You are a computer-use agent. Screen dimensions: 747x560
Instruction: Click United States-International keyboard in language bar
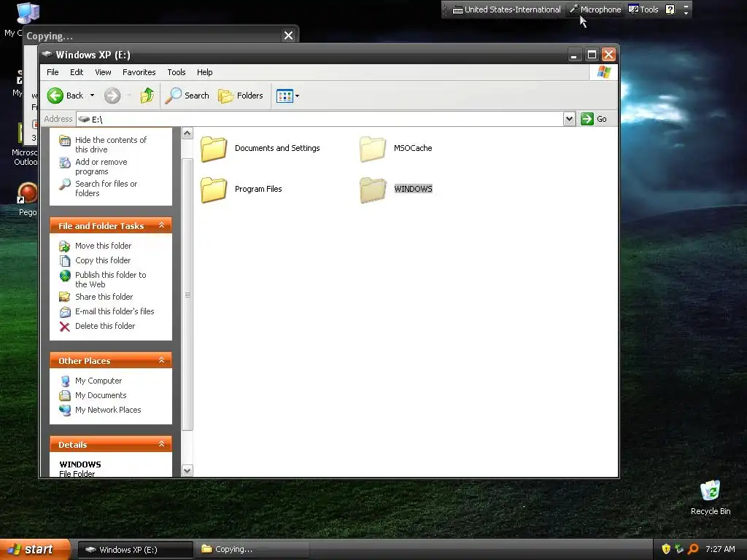pyautogui.click(x=506, y=9)
